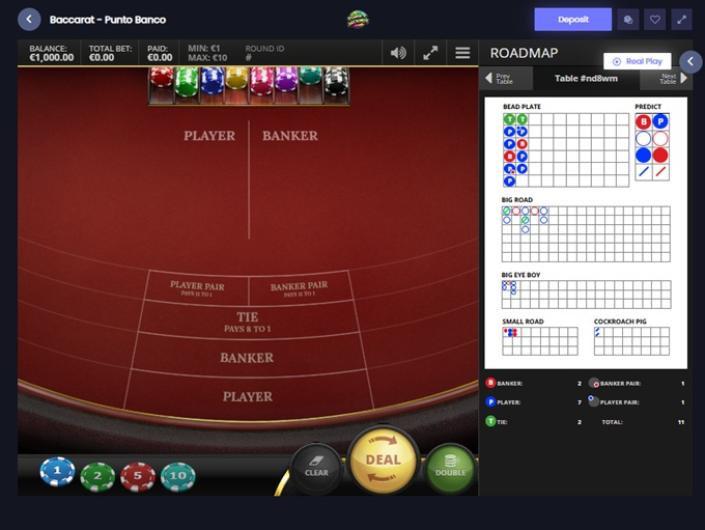
Task: Predict next Banker outcome with B
Action: pos(643,122)
